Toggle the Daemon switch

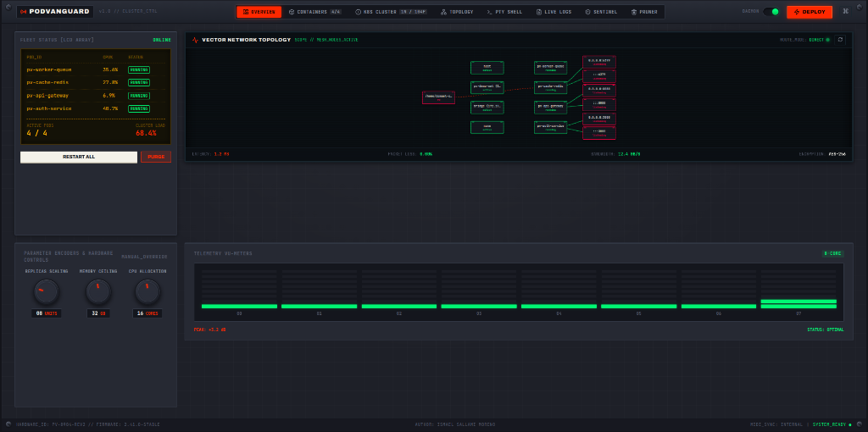click(771, 12)
